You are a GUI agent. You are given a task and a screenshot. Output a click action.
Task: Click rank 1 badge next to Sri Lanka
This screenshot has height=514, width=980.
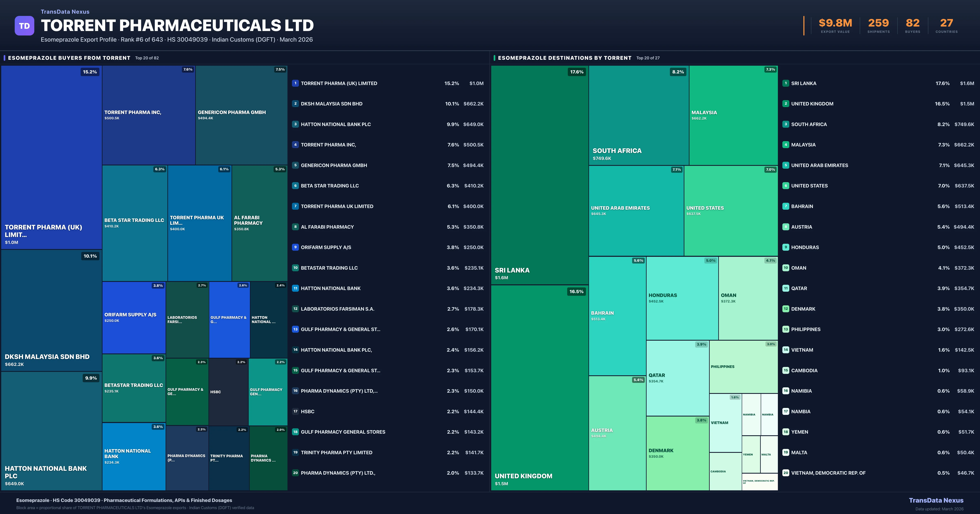click(786, 83)
